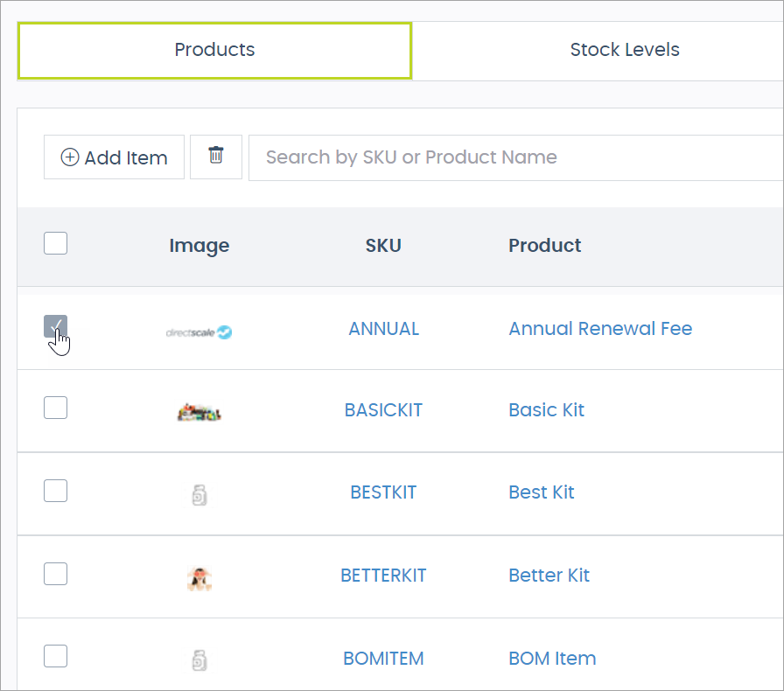Click the Better Kit product thumbnail
This screenshot has height=691, width=784.
click(x=199, y=578)
